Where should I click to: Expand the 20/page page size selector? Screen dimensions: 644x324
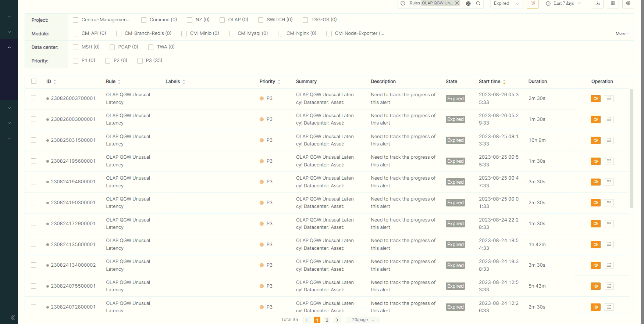coord(362,320)
